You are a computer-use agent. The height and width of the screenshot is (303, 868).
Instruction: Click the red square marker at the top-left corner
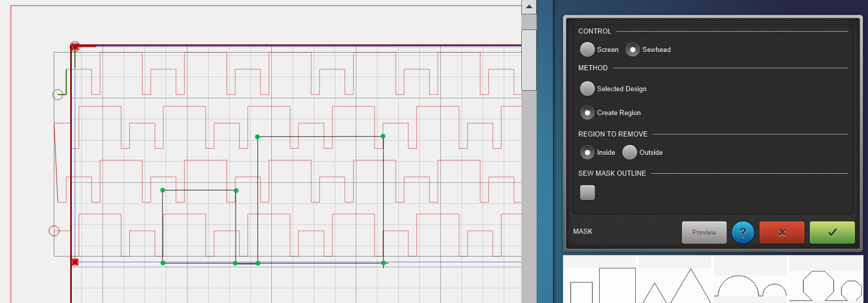pyautogui.click(x=75, y=47)
